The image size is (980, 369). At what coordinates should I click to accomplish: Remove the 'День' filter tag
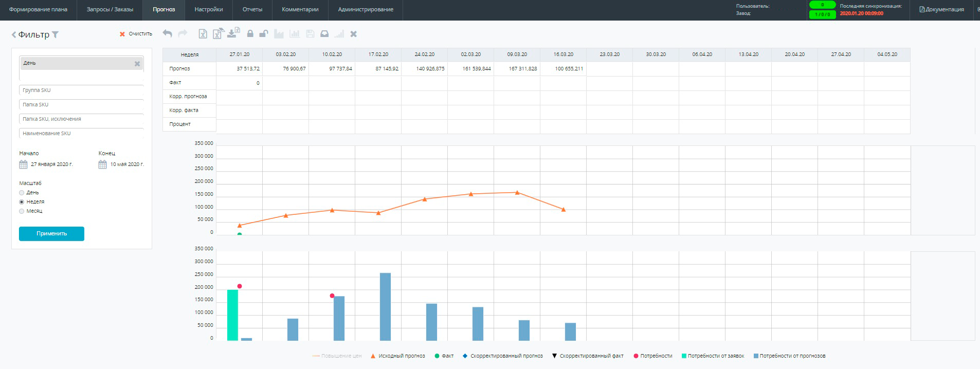tap(137, 64)
